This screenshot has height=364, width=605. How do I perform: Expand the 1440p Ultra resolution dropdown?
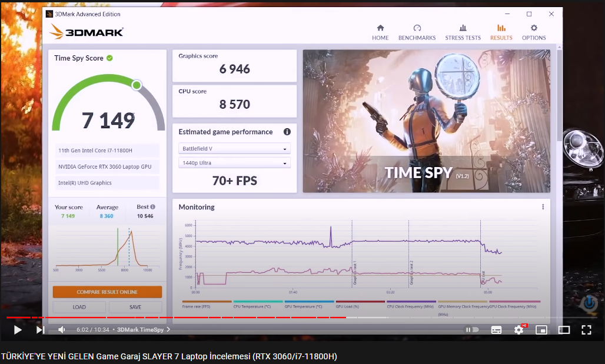click(x=234, y=163)
